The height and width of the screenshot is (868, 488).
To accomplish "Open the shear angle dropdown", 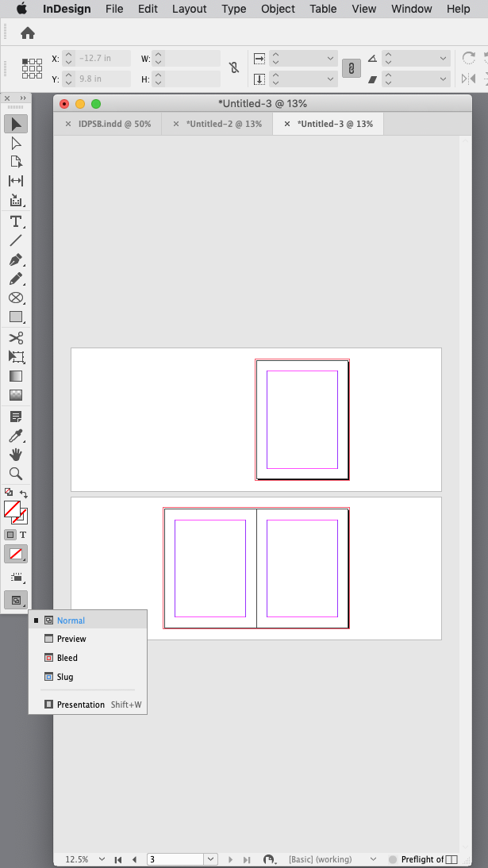I will point(443,79).
